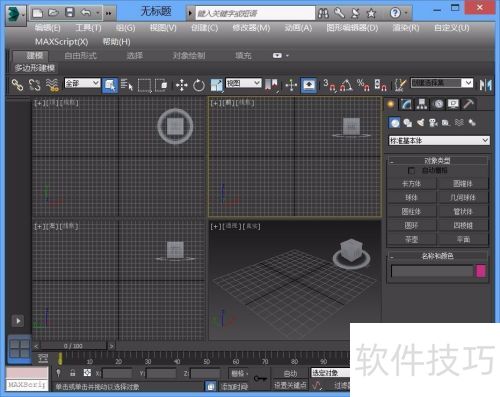Select the Lights category icon
The width and height of the screenshot is (500, 397).
pyautogui.click(x=421, y=123)
